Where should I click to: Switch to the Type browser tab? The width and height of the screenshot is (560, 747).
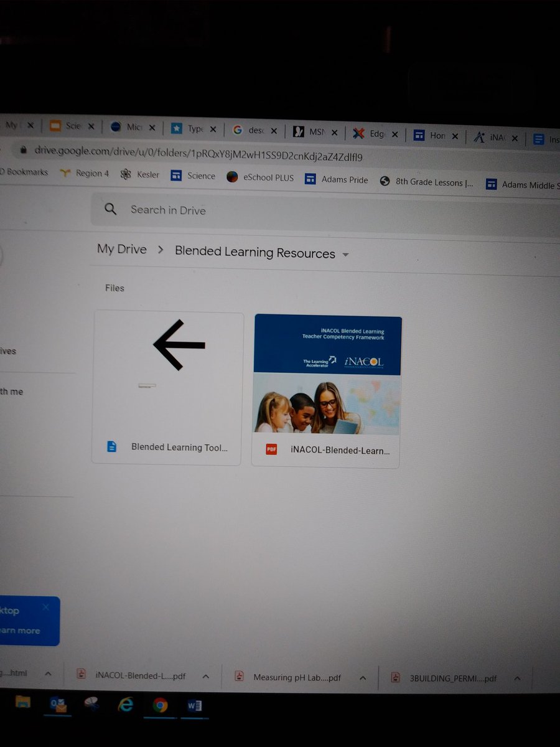(187, 129)
